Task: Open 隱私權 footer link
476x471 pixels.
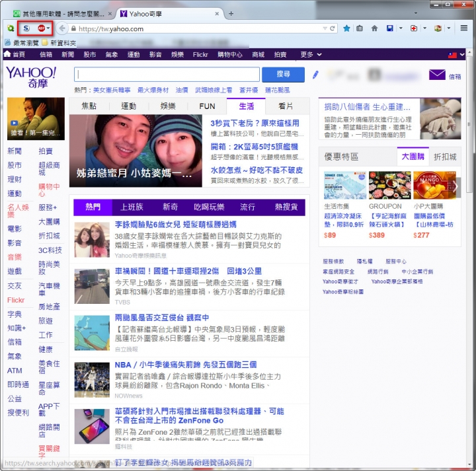Action: (x=364, y=262)
